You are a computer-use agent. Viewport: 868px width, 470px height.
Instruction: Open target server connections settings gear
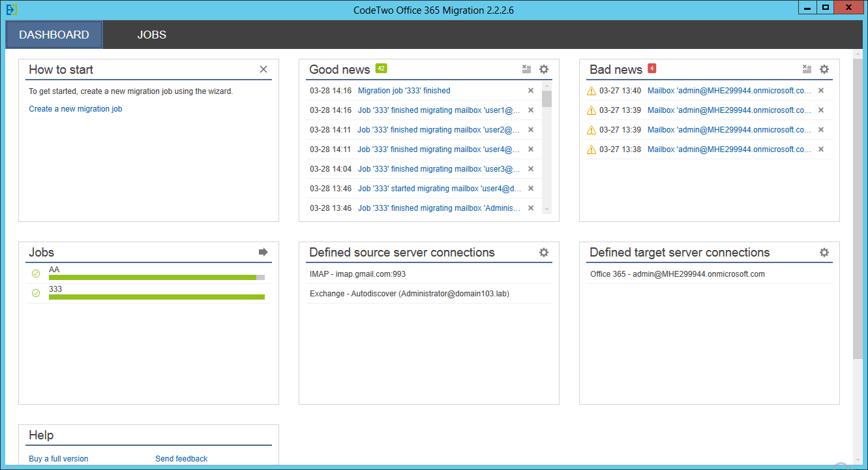824,252
